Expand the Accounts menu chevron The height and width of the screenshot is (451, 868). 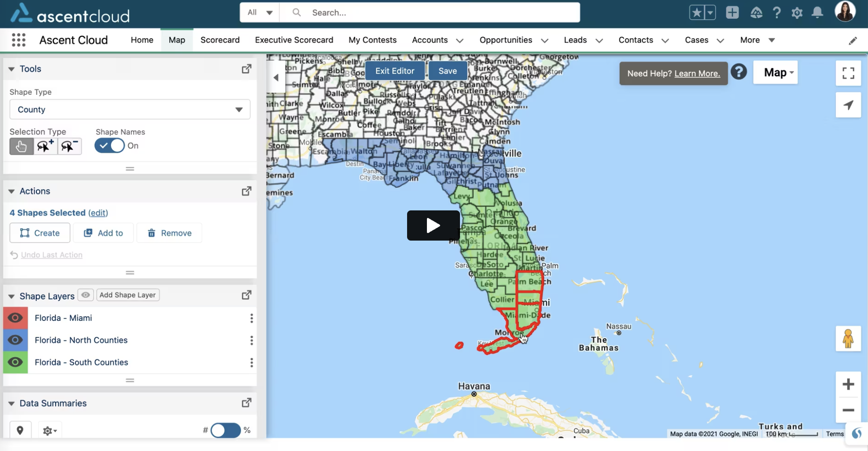pos(460,41)
